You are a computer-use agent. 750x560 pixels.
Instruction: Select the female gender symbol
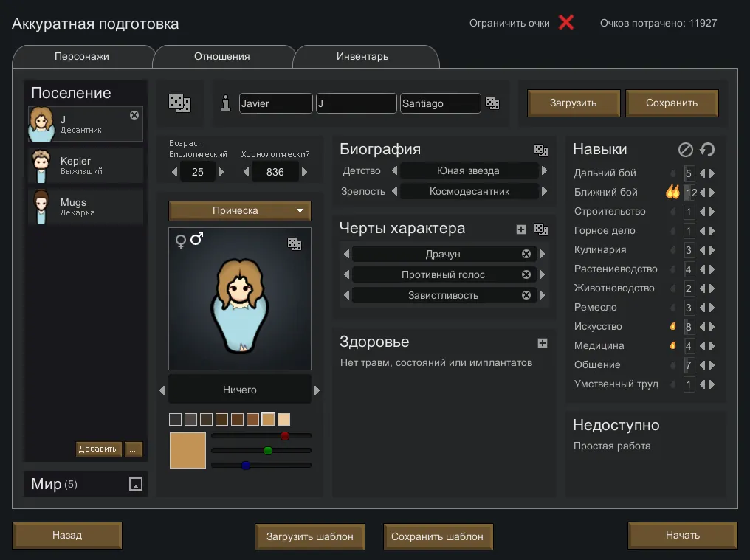click(x=180, y=241)
